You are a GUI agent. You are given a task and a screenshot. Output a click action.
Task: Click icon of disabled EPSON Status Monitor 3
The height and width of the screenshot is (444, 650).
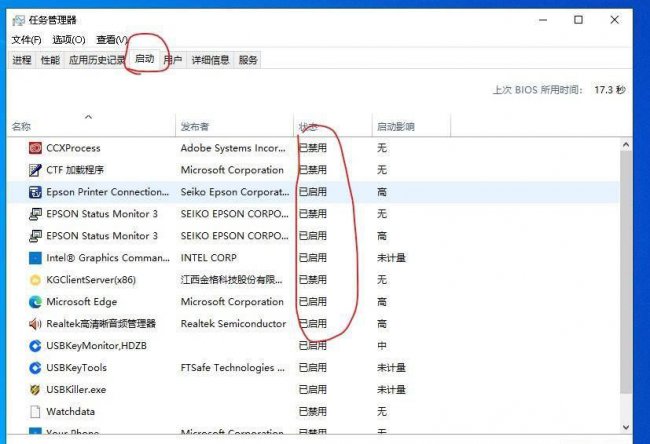pos(35,214)
